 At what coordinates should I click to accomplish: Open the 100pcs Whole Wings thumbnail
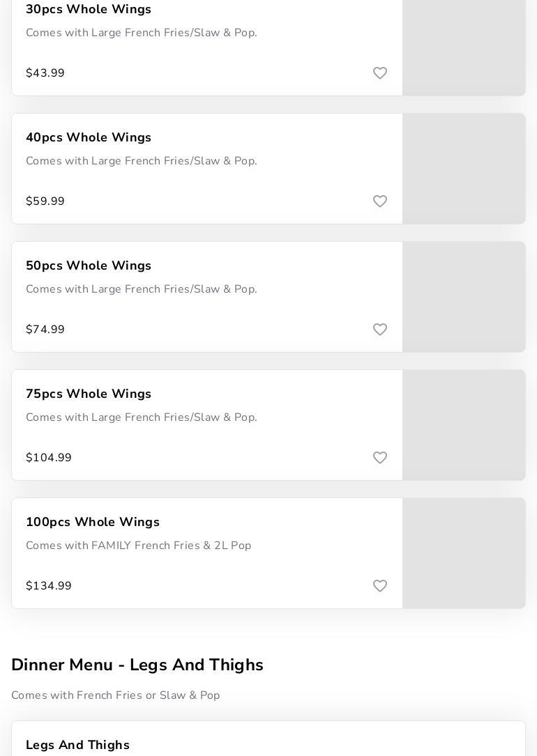click(x=464, y=553)
